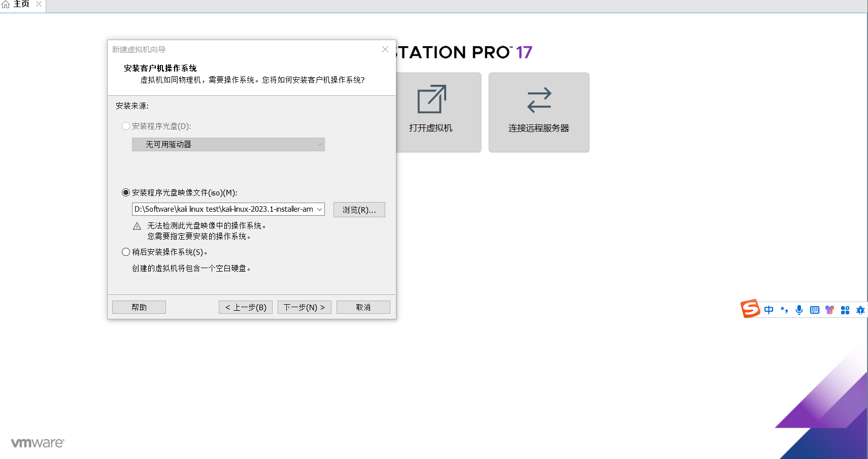868x459 pixels.
Task: Open Sogou toolbox grid icon
Action: pos(845,310)
